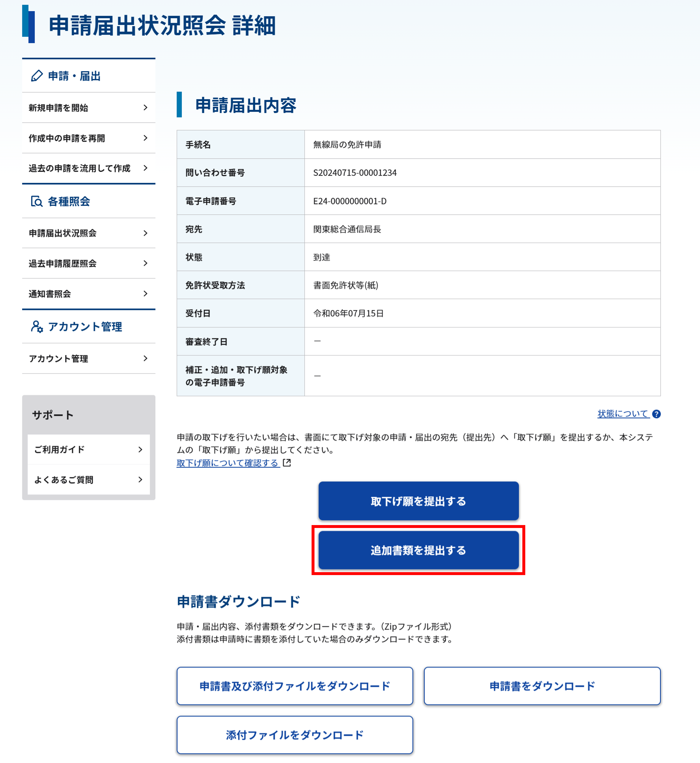The height and width of the screenshot is (763, 700).
Task: Click the 申請書ダウンロード heading
Action: [239, 602]
